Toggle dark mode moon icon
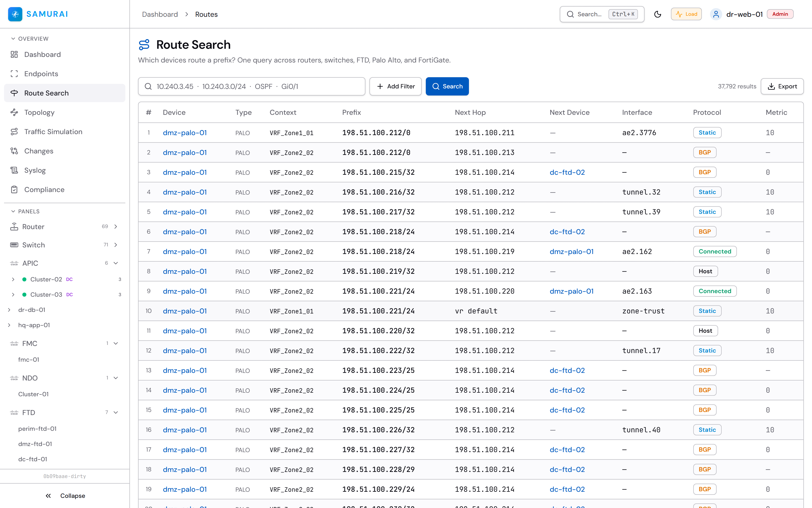The image size is (812, 508). click(658, 14)
